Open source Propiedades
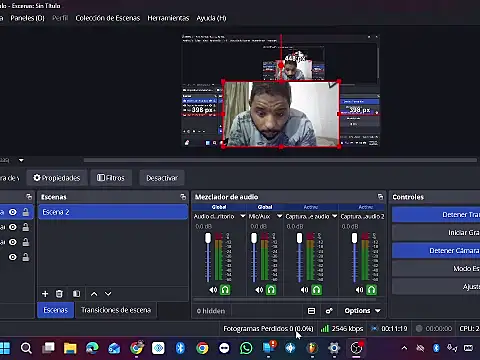 click(x=57, y=178)
